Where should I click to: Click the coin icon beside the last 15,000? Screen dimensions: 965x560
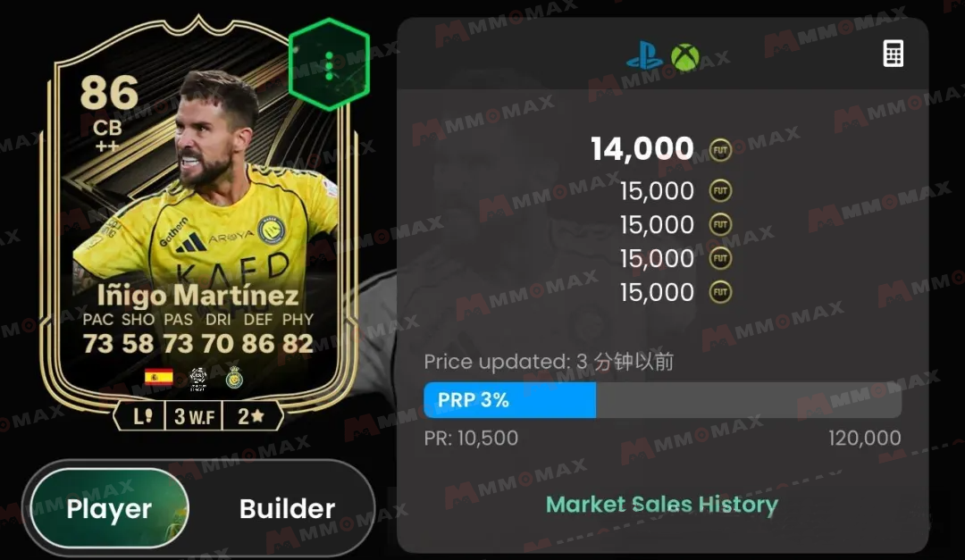point(721,292)
